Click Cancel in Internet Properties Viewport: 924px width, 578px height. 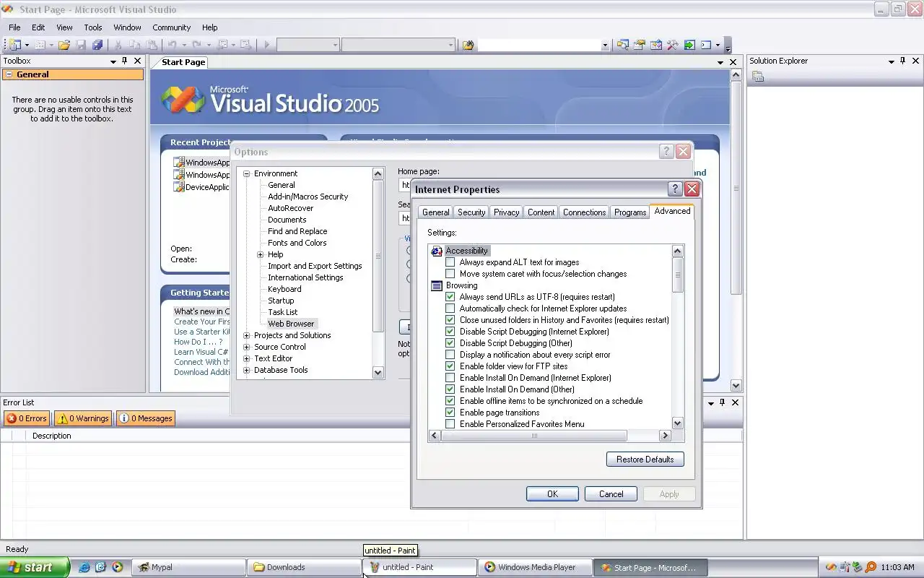611,494
